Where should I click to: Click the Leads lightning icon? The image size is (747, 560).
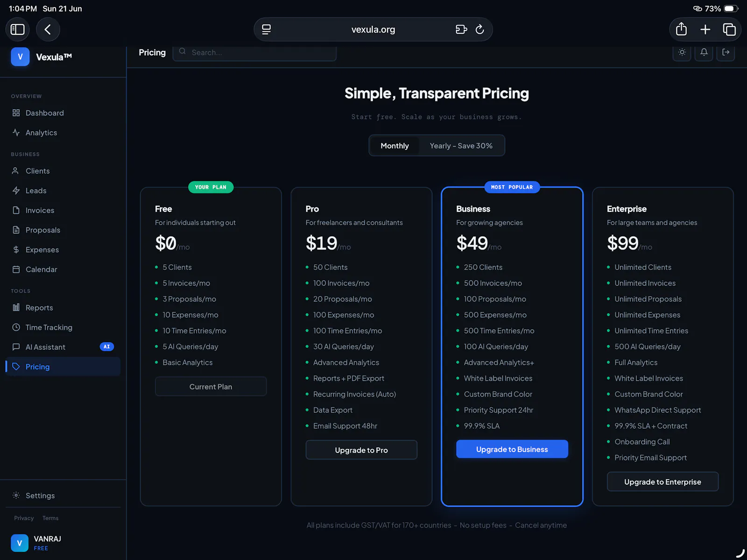[x=16, y=191]
